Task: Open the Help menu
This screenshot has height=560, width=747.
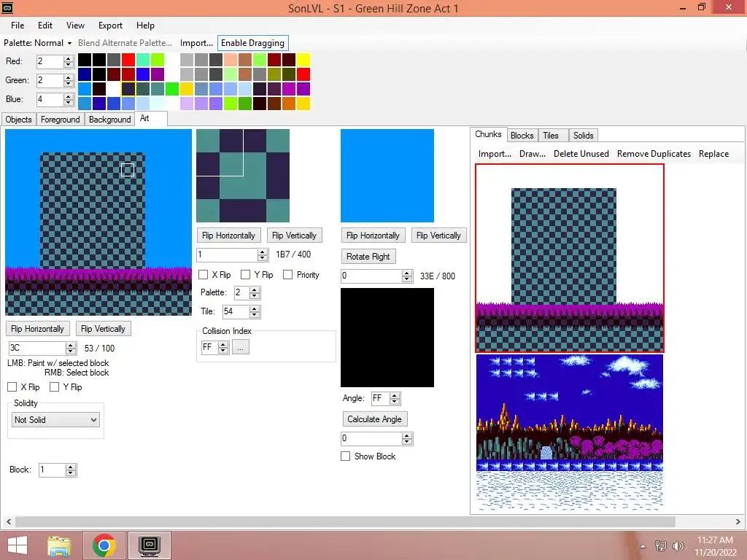Action: (145, 26)
